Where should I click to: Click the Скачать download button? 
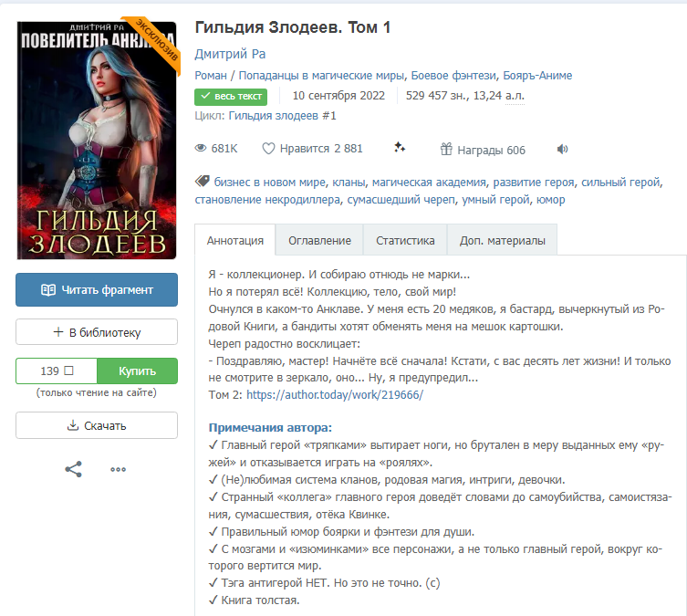pyautogui.click(x=97, y=425)
